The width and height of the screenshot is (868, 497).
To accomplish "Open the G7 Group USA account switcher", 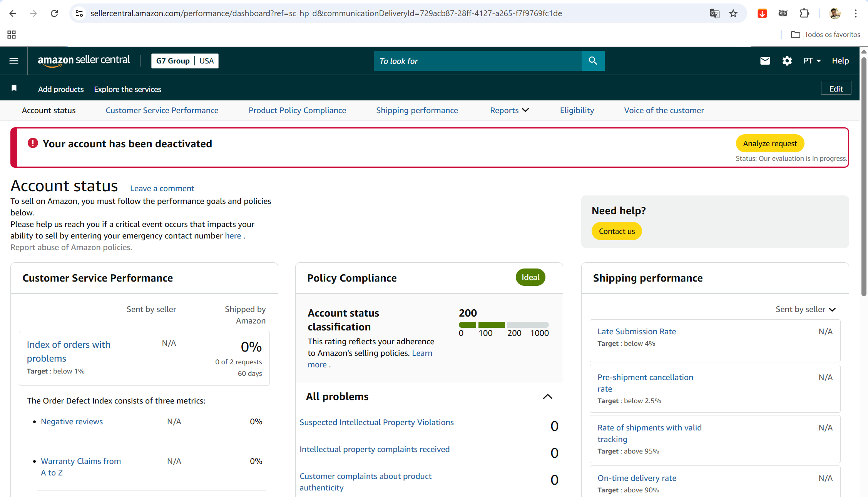I will [185, 61].
